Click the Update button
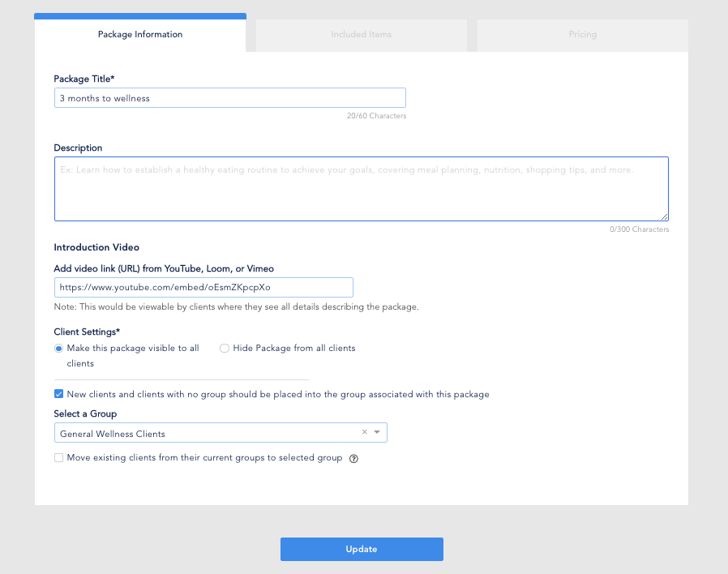The height and width of the screenshot is (574, 728). pyautogui.click(x=362, y=550)
